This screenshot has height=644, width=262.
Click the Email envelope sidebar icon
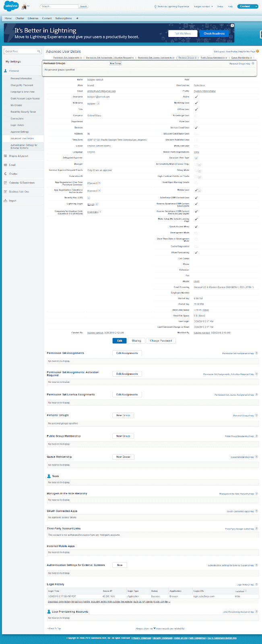point(6,165)
